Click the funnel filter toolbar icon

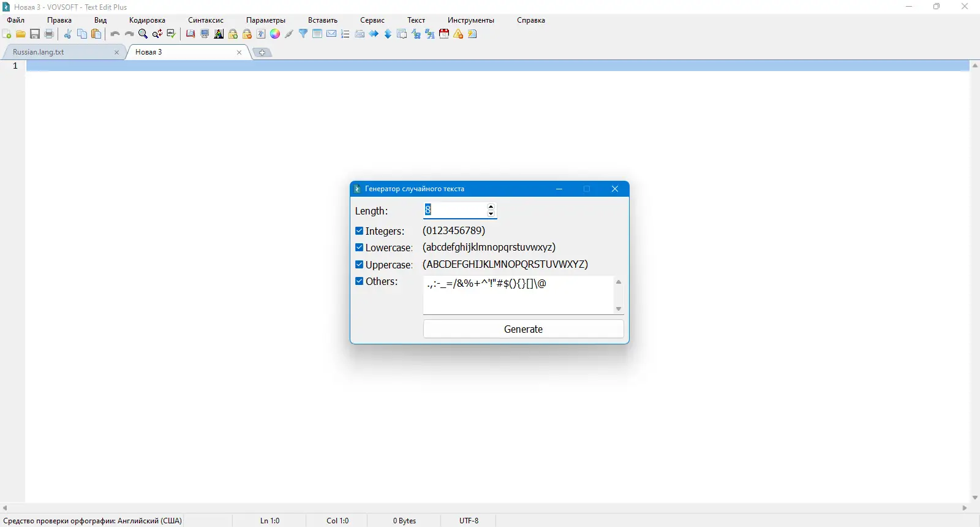(x=303, y=34)
